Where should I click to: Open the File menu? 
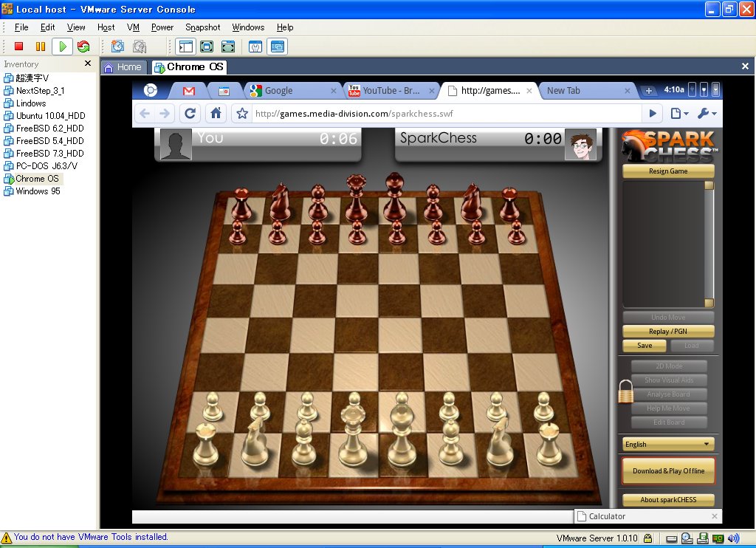[x=21, y=27]
